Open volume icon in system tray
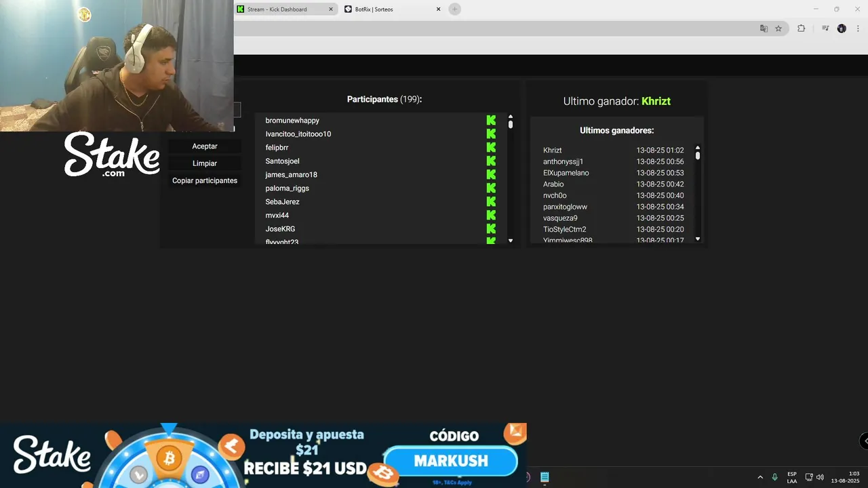The image size is (868, 488). pyautogui.click(x=820, y=477)
